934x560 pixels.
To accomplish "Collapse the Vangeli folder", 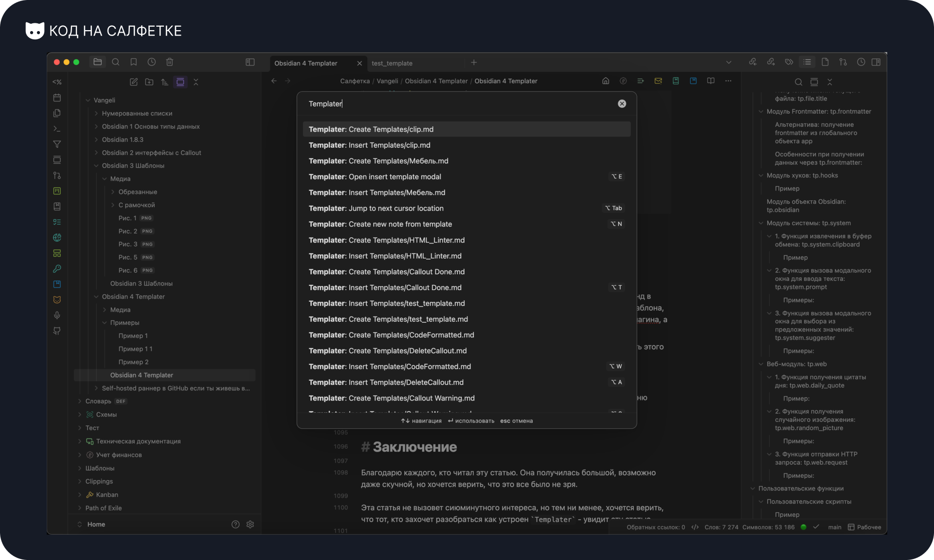I will tap(88, 100).
